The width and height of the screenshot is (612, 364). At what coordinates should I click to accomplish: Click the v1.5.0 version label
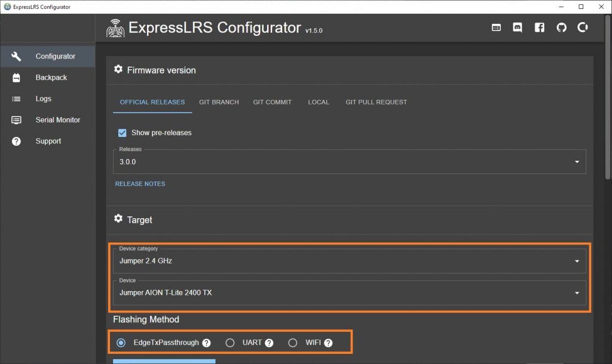click(x=314, y=30)
